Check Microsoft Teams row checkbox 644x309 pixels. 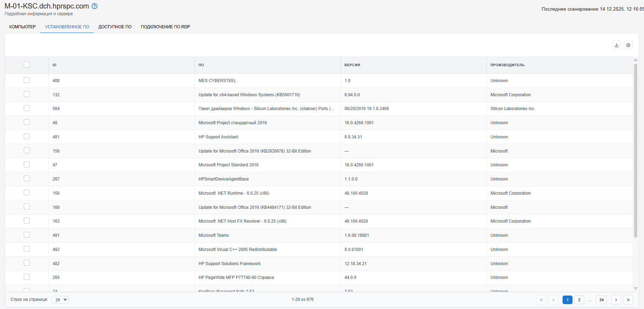click(x=27, y=235)
